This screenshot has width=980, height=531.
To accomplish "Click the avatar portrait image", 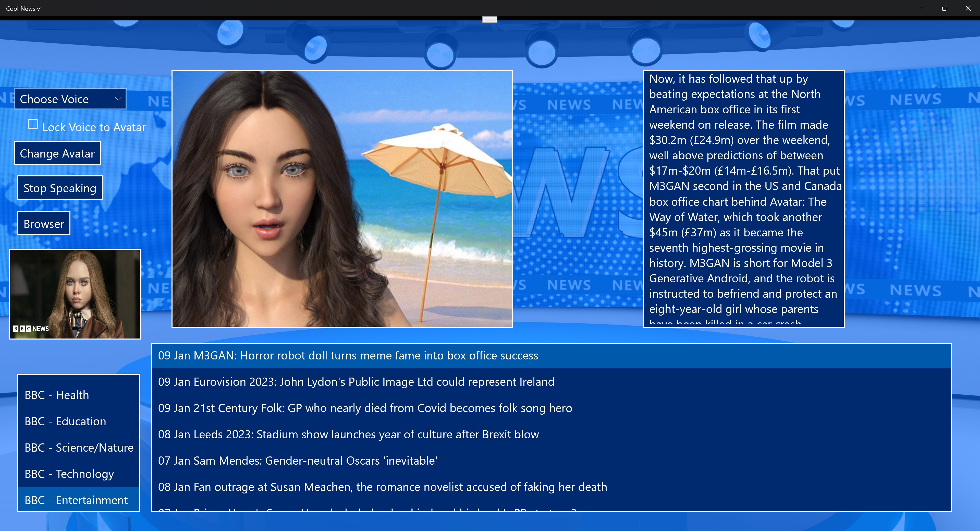I will pyautogui.click(x=342, y=199).
